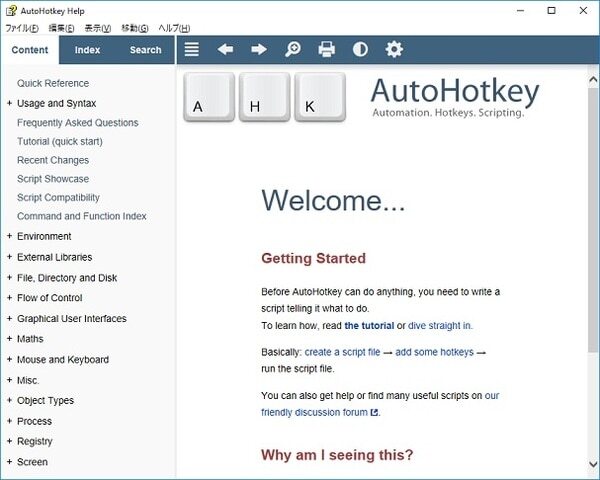The image size is (600, 480).
Task: Open settings with the gear icon
Action: click(x=394, y=49)
